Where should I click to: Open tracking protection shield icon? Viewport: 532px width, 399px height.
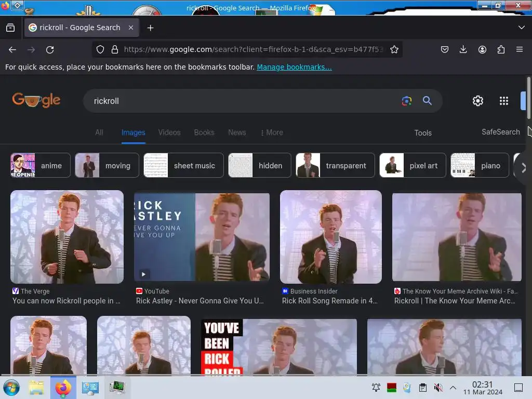(x=100, y=49)
